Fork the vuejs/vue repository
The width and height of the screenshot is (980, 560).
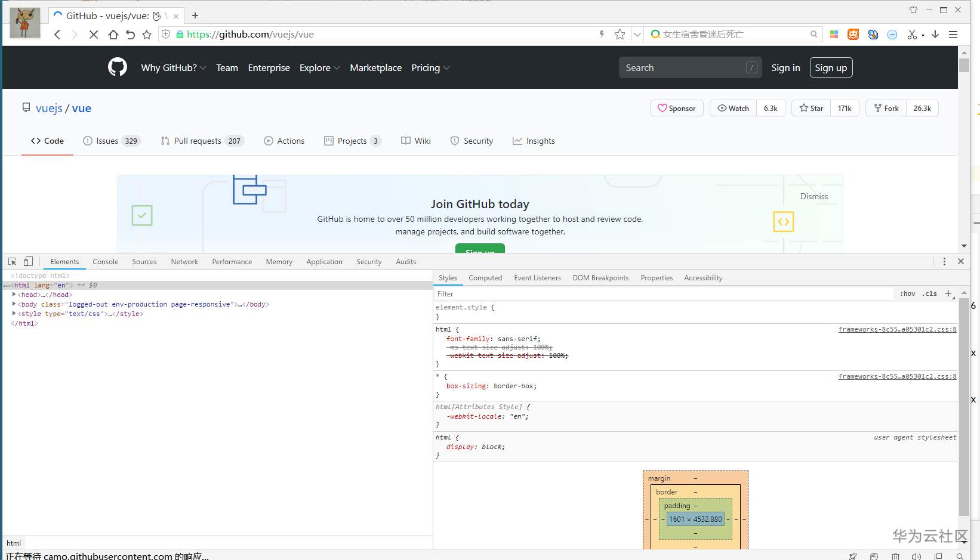pos(886,108)
